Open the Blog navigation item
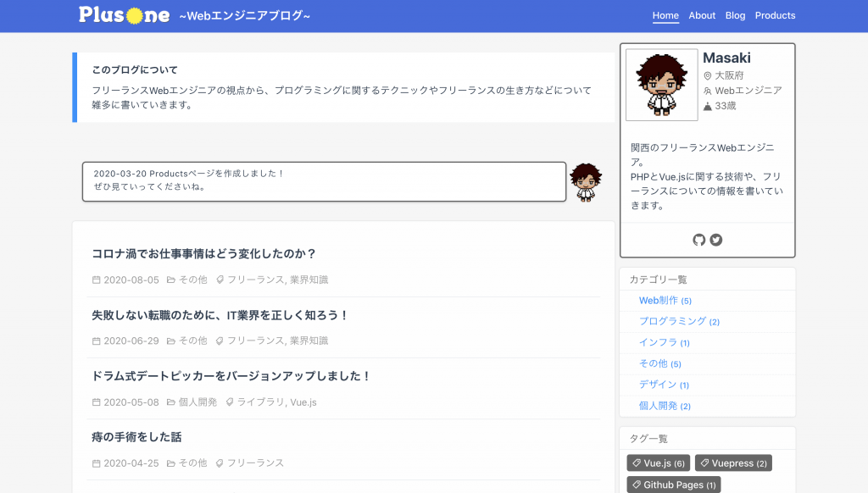 tap(735, 15)
